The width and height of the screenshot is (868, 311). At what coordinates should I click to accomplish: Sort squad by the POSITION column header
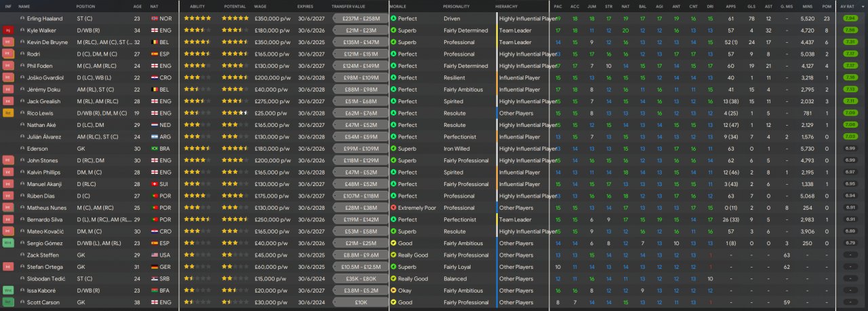(86, 6)
